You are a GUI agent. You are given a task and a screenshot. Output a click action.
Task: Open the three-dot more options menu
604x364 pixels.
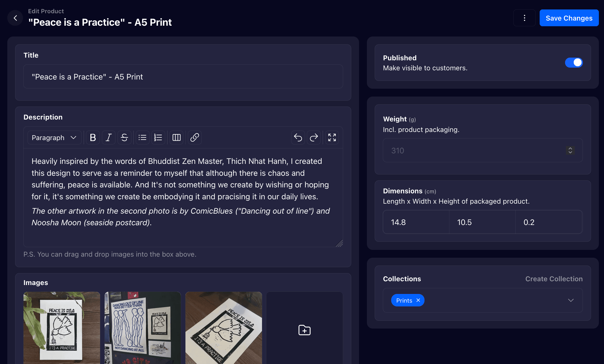(524, 18)
